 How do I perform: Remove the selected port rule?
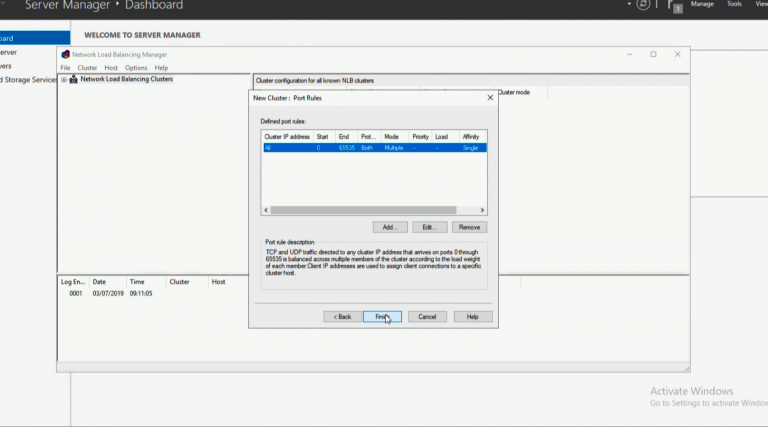tap(469, 227)
